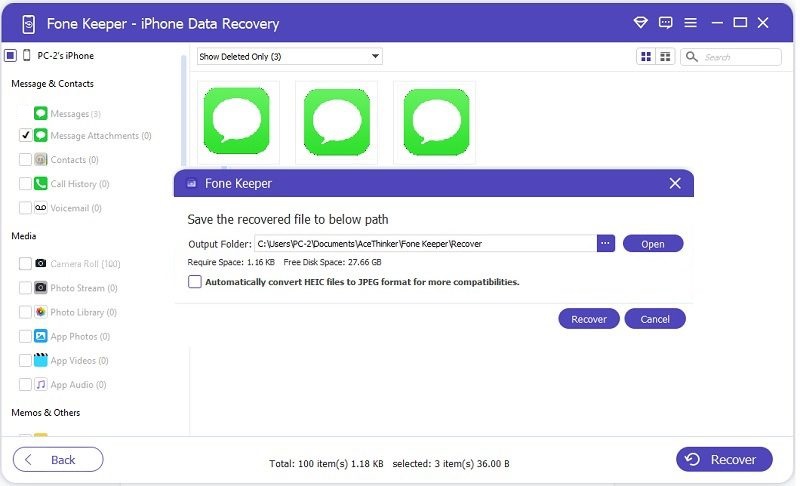Click Open next to output folder
This screenshot has height=486, width=800.
(x=652, y=244)
